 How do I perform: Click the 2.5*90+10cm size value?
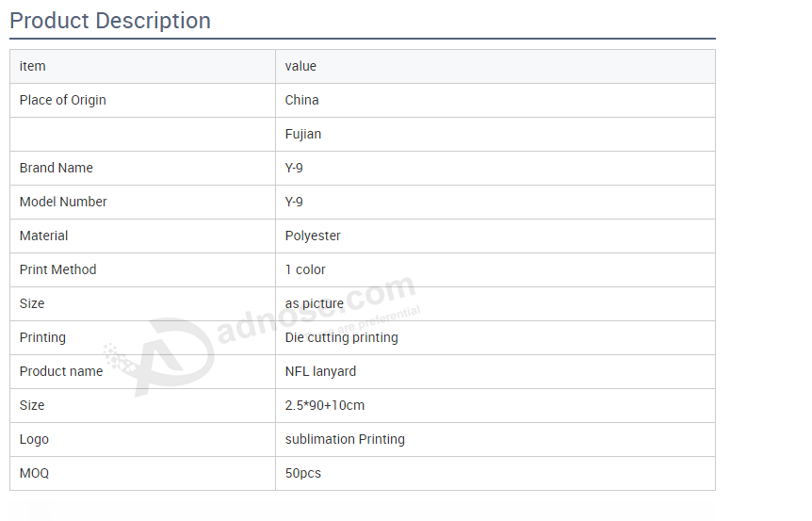[325, 405]
